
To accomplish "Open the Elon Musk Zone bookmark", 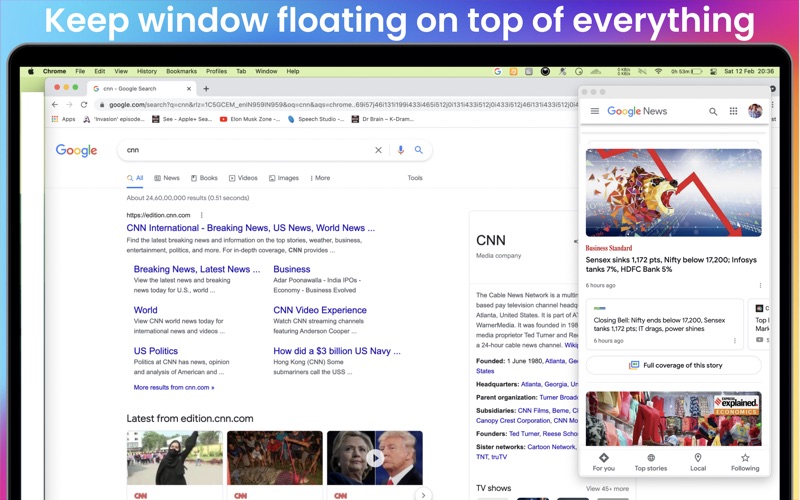I will (249, 119).
